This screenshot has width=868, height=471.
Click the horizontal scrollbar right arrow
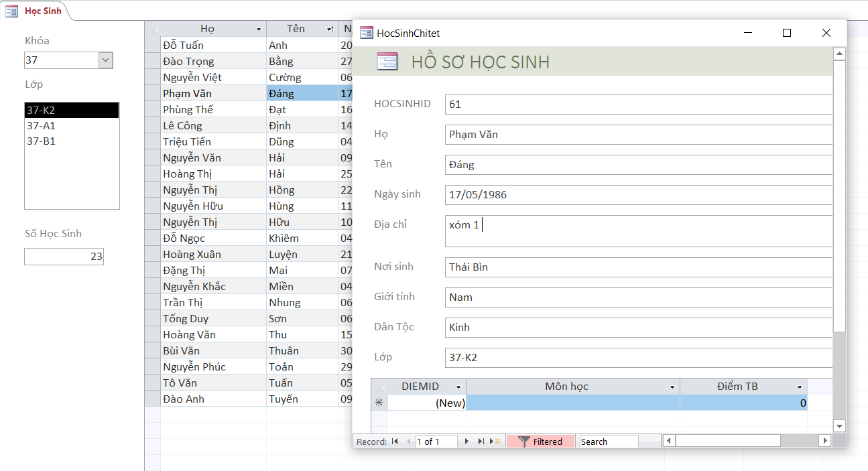(825, 441)
